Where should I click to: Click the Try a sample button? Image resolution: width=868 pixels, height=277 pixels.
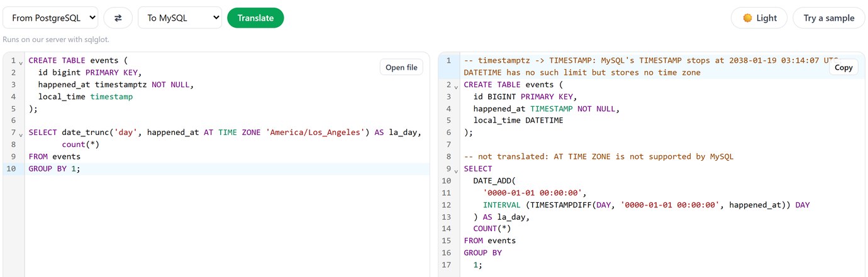[x=829, y=18]
